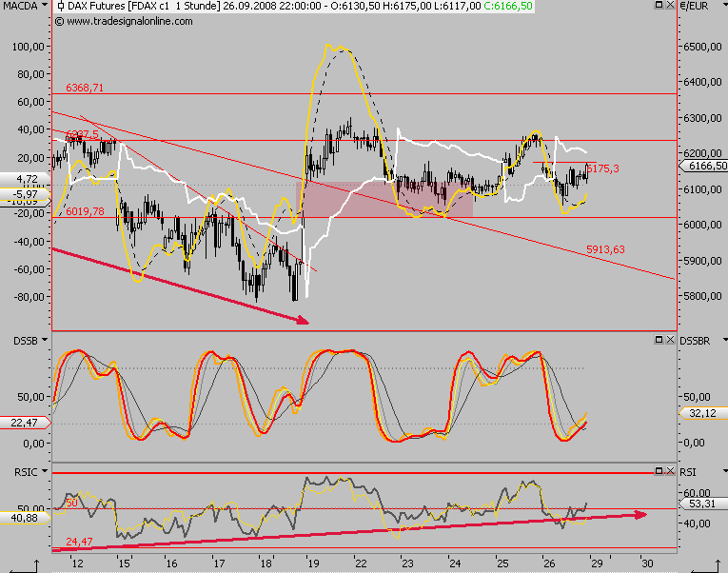The image size is (728, 573).
Task: Click the bottom-left axis scaling arrow icon
Action: click(24, 566)
